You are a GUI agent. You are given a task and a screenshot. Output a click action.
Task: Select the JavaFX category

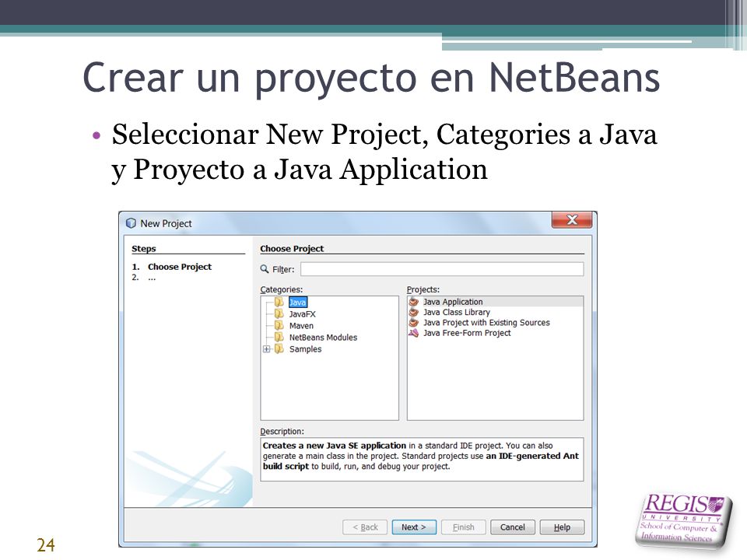tap(302, 314)
